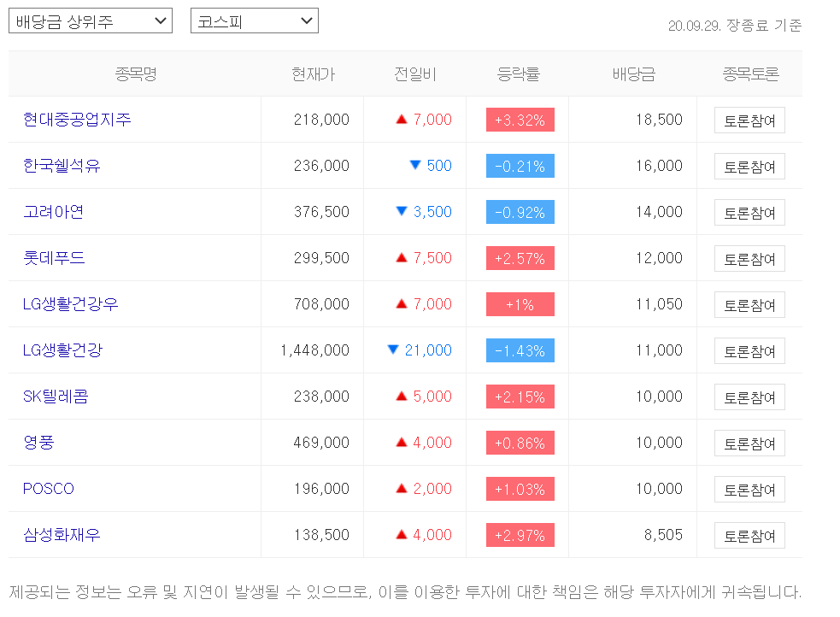Click the red up arrow in POSCO row
Screen dimensions: 840x617
point(402,488)
